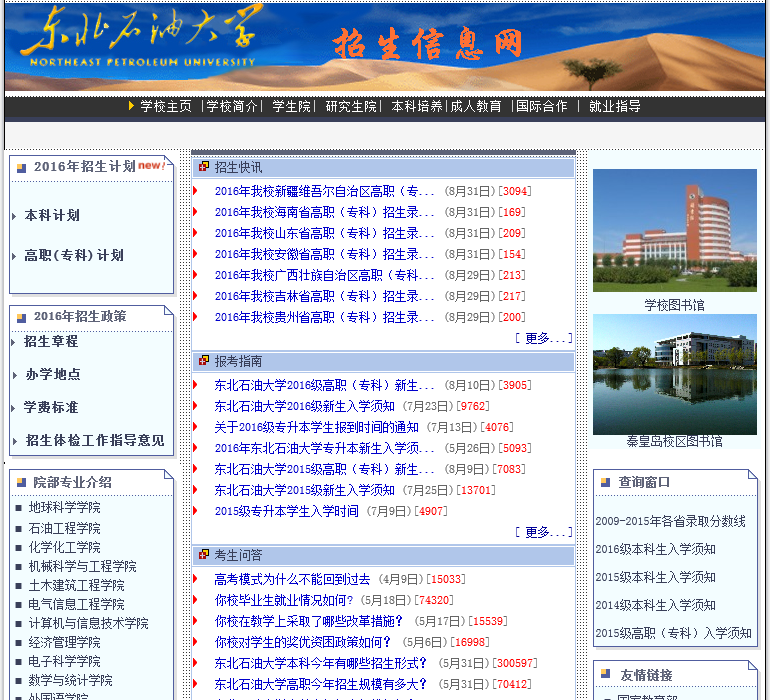Open 你校对学生的奖优资困政策如何 question
The height and width of the screenshot is (700, 770).
302,642
